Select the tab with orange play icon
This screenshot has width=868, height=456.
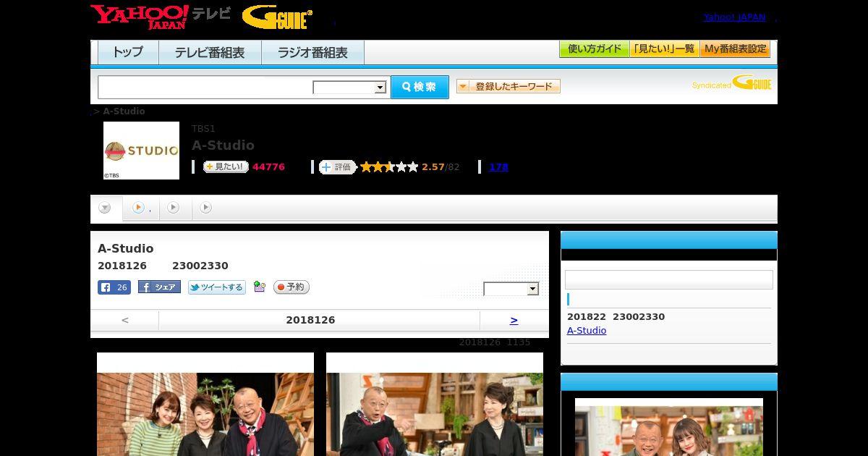[141, 208]
